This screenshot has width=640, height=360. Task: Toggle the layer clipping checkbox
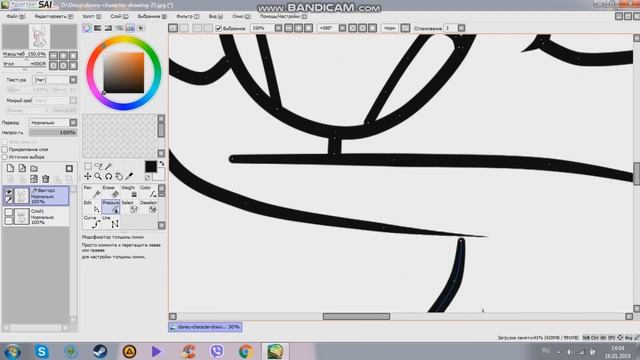(5, 149)
